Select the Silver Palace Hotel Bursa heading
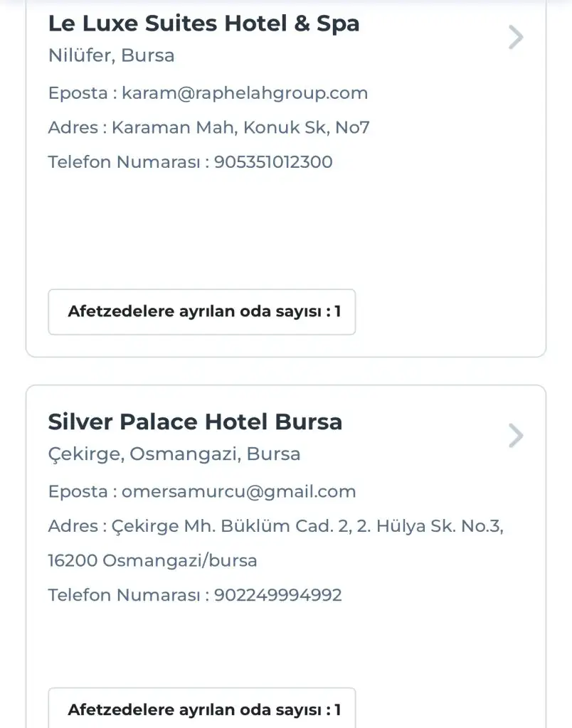572x728 pixels. click(x=195, y=422)
